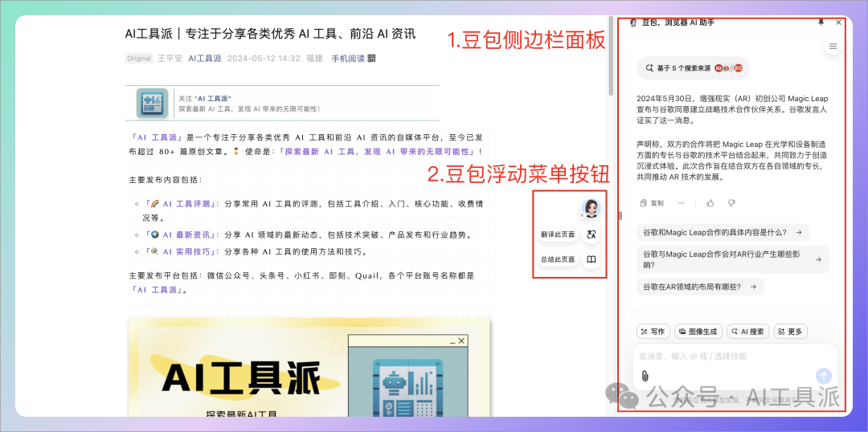Click the 「AI 最新资讯」 bullet text

(x=182, y=235)
